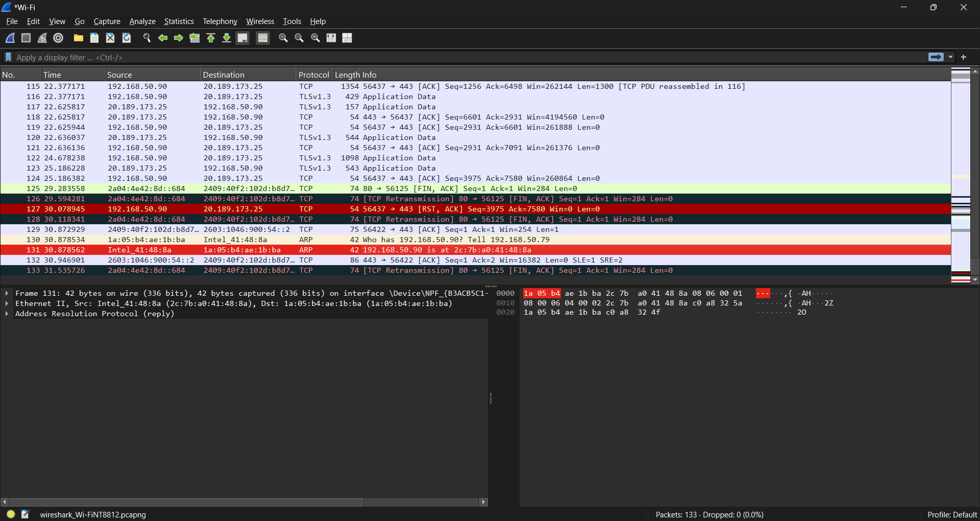Screen dimensions: 980x521
Task: Select packet 127 RST, ACK row
Action: [475, 209]
